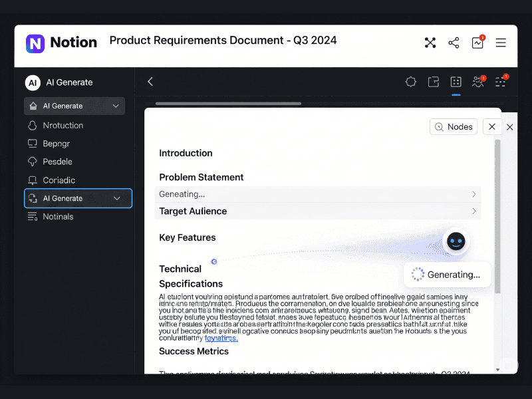This screenshot has height=399, width=532.
Task: Click the small blue cursor dot near Technical
Action: [214, 261]
